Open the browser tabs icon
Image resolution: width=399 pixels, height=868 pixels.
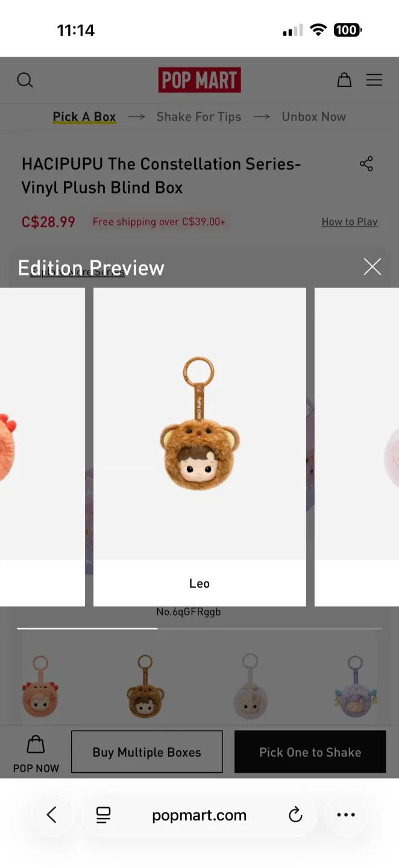click(x=104, y=816)
